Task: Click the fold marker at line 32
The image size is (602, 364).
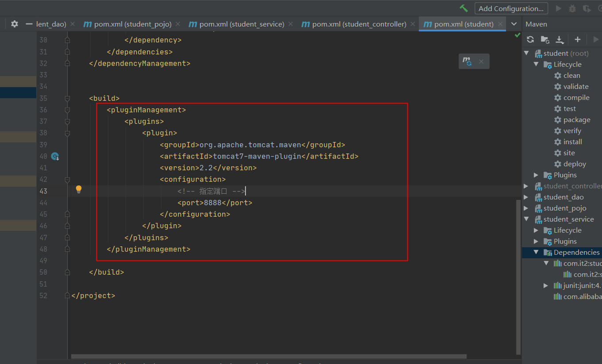Action: click(x=67, y=63)
